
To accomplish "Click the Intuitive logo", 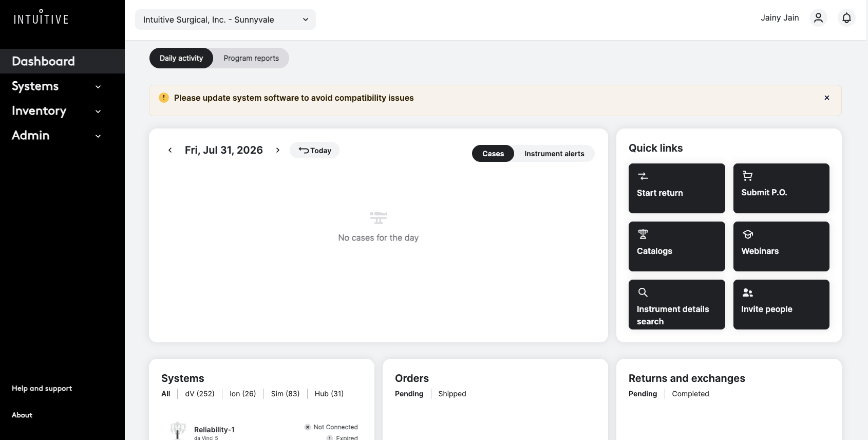I will [x=41, y=18].
